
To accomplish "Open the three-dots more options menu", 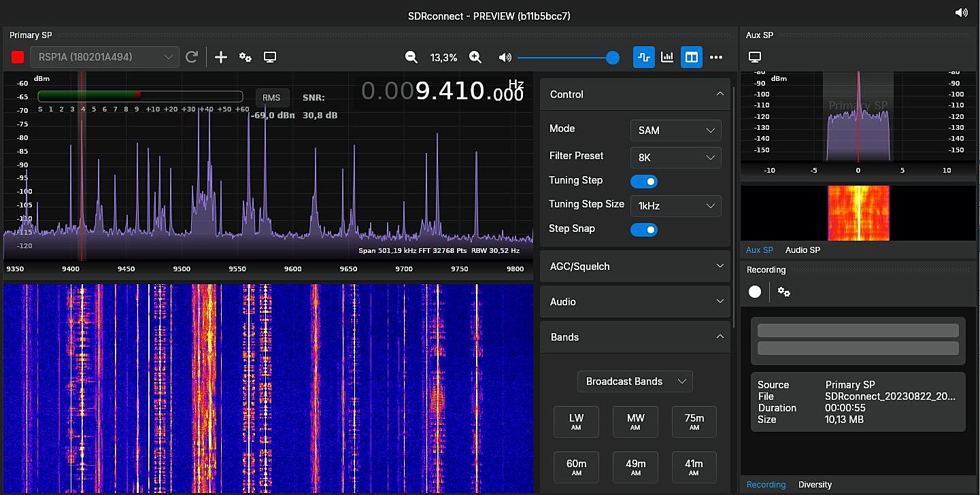I will (x=715, y=58).
